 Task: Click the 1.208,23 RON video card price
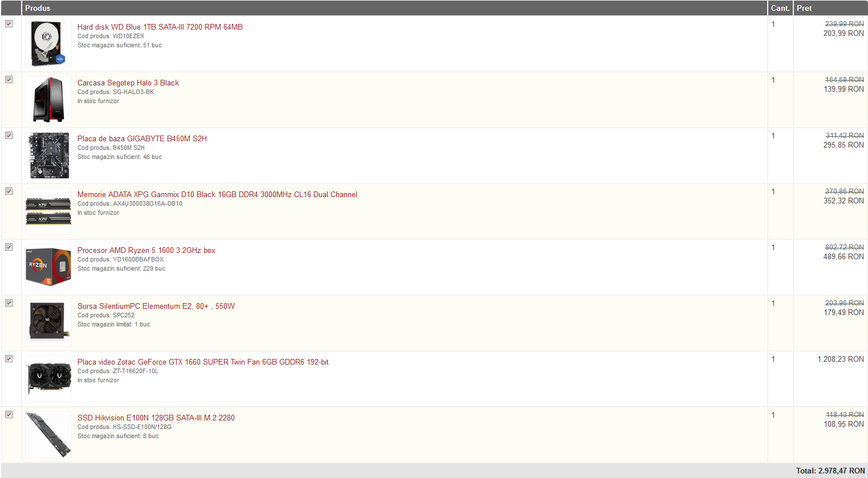[841, 359]
